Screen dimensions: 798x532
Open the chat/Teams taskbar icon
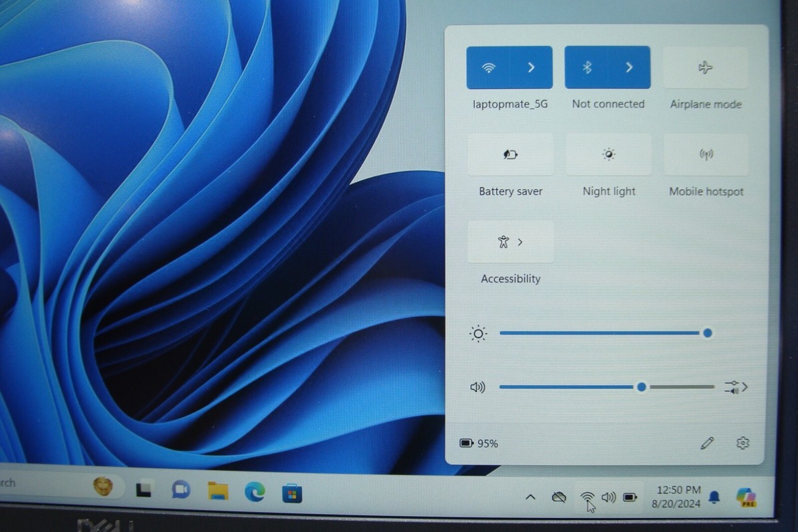(181, 489)
